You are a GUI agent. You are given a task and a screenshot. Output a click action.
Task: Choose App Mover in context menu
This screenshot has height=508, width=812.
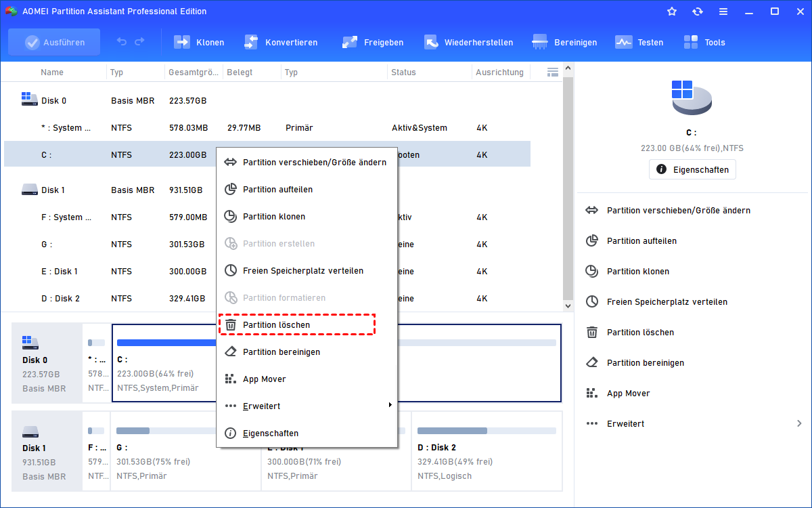(x=307, y=379)
